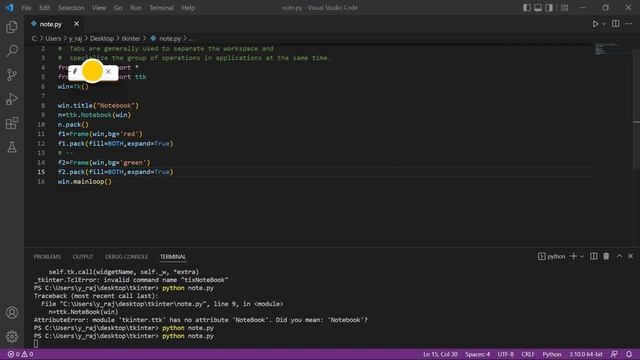Open the launch profile dropdown beside plus
Image resolution: width=640 pixels, height=360 pixels.
tap(582, 256)
